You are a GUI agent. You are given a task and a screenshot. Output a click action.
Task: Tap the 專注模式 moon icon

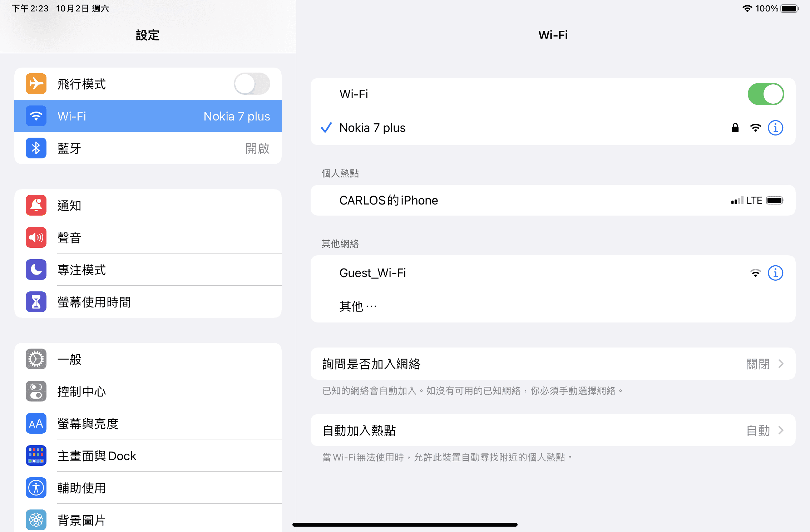pyautogui.click(x=36, y=270)
